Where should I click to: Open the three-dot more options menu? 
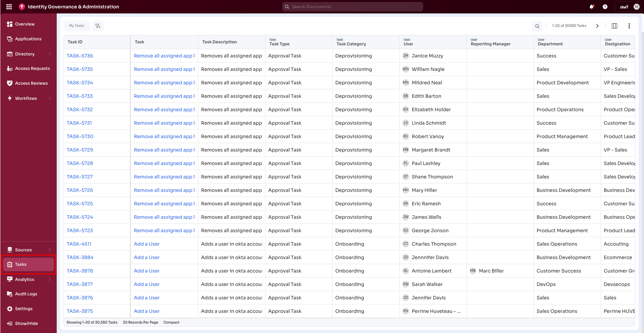(629, 26)
